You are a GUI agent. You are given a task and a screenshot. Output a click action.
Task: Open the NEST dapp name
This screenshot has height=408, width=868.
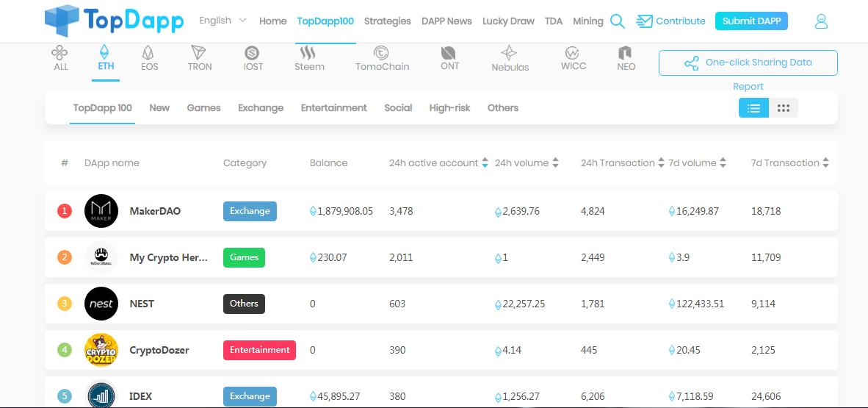[142, 304]
